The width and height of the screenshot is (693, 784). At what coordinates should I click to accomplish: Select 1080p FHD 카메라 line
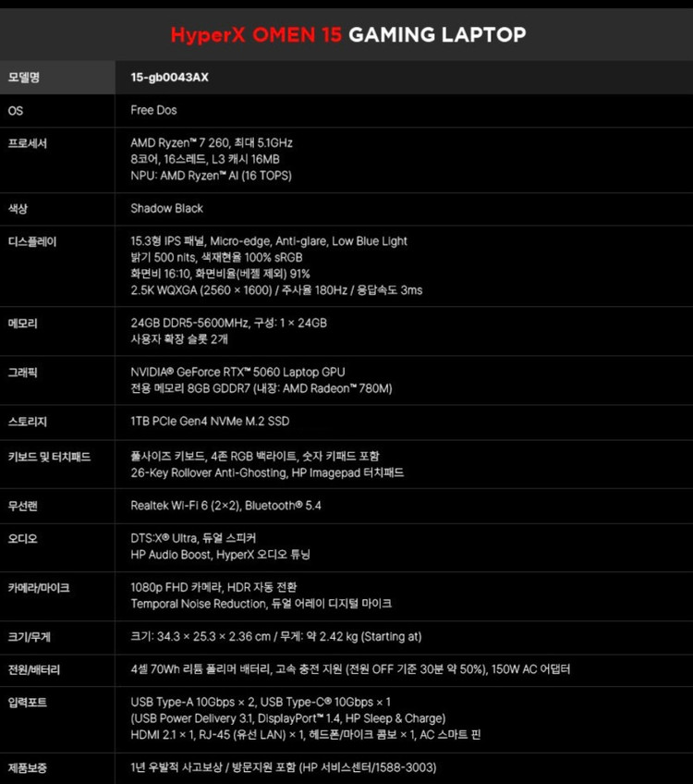[x=213, y=587]
